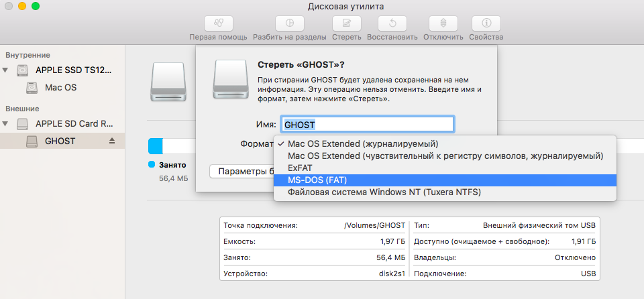Open the Info (Свойства) toolbar icon
This screenshot has height=299, width=644.
click(486, 23)
